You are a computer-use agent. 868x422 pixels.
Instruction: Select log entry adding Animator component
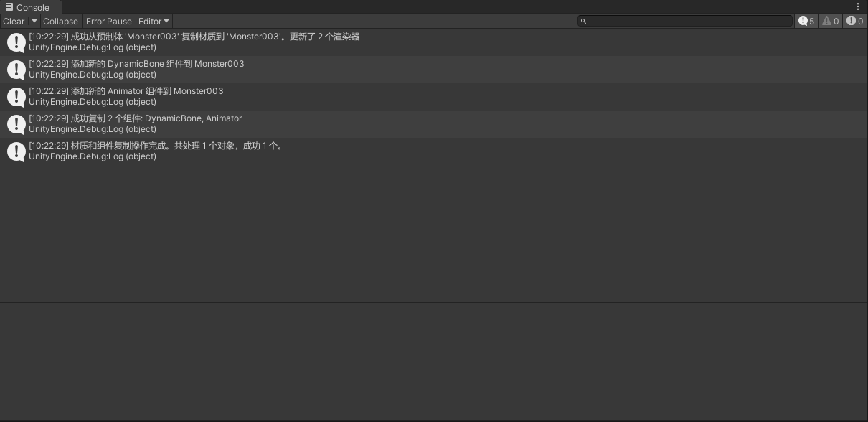pos(434,97)
